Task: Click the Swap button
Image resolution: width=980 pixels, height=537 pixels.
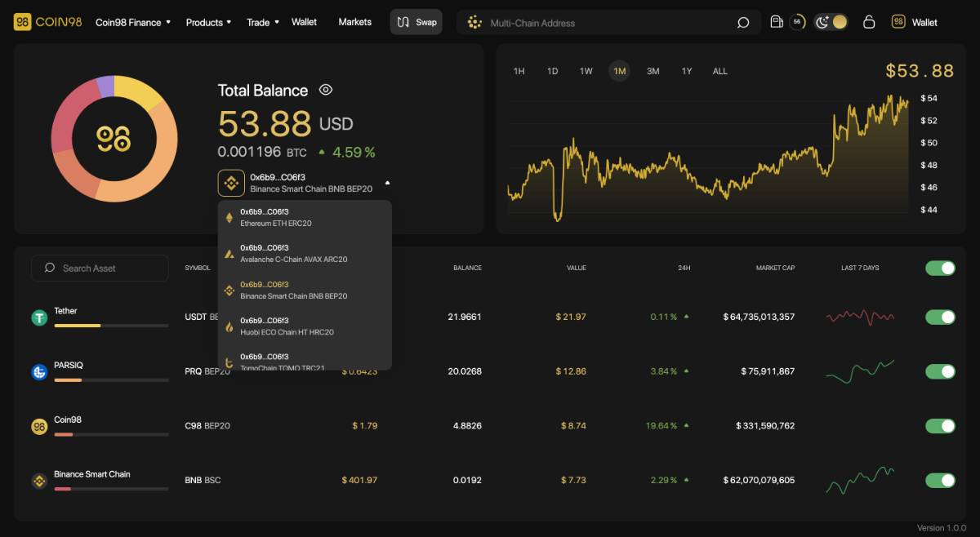Action: pos(416,22)
